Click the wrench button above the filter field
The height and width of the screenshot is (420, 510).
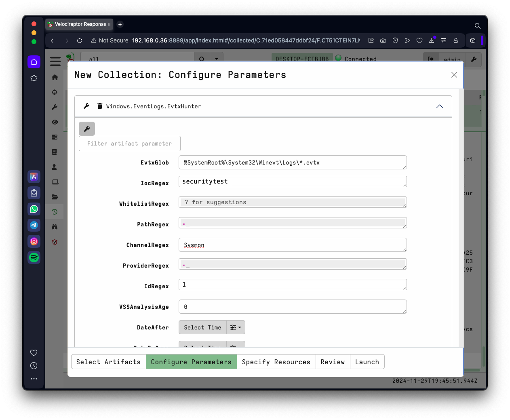point(87,129)
